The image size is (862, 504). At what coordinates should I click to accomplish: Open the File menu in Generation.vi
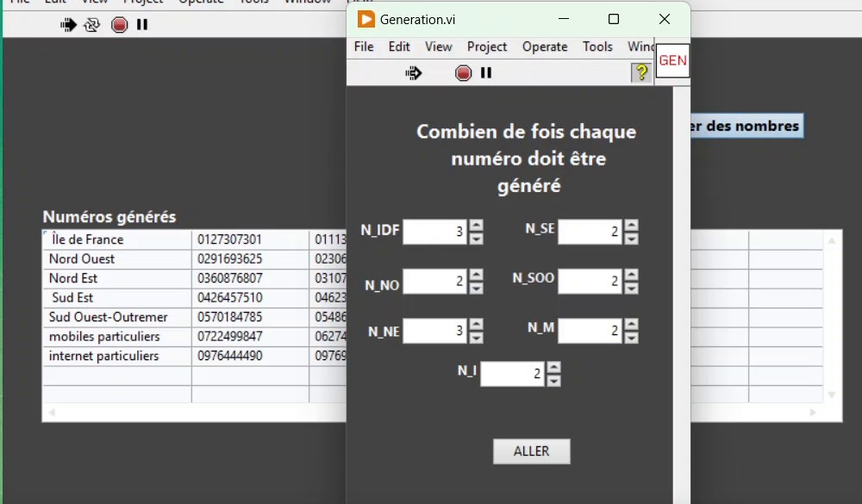click(x=364, y=47)
